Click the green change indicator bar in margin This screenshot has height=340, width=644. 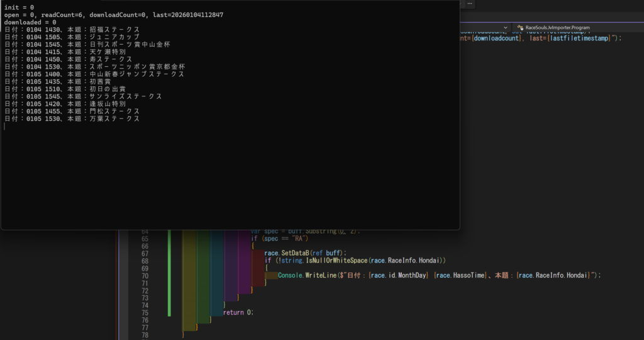169,272
